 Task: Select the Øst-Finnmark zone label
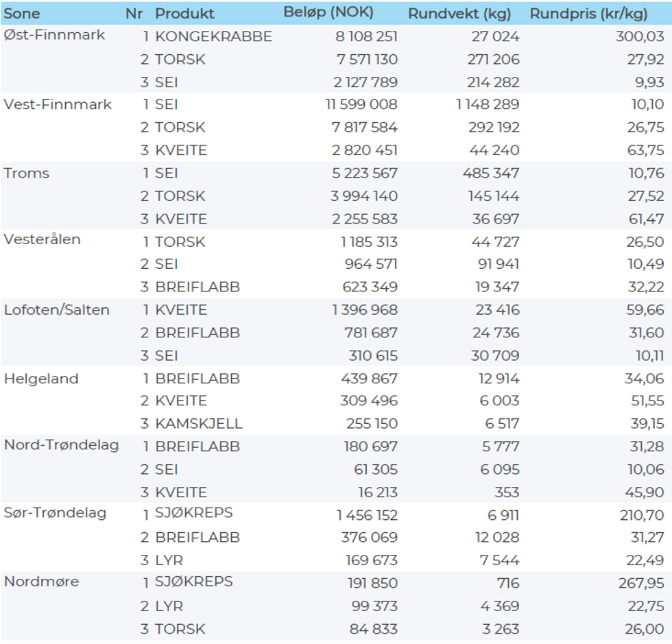(x=54, y=35)
